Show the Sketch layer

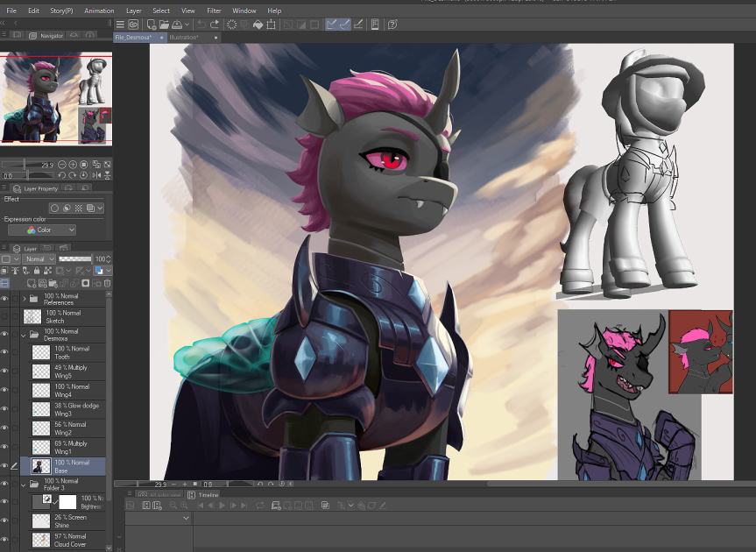(x=5, y=316)
